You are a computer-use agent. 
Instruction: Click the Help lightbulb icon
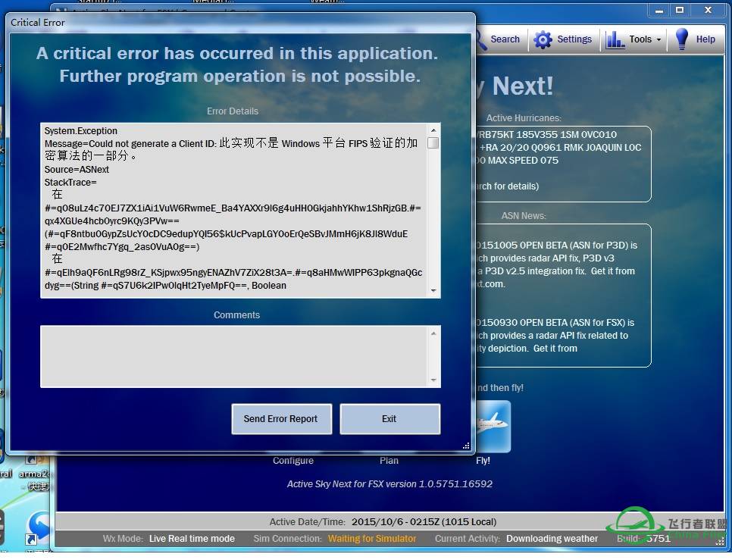click(682, 39)
